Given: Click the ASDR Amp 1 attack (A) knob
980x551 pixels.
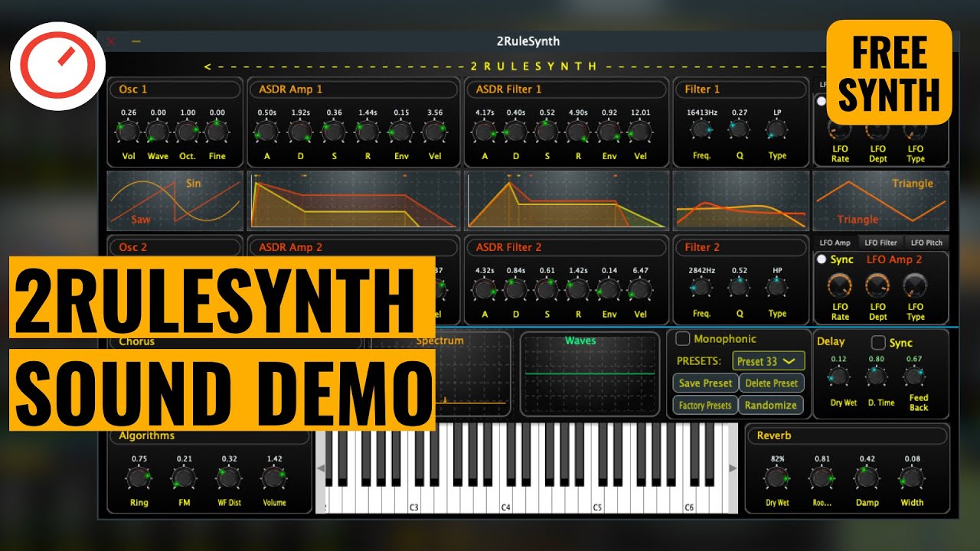Looking at the screenshot, I should (267, 132).
